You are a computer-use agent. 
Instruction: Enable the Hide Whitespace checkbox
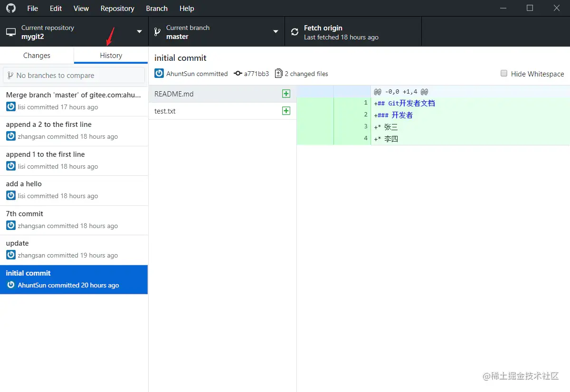click(504, 73)
